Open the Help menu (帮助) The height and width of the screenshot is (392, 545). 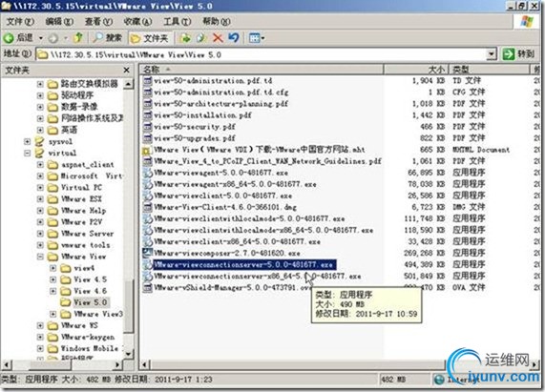pyautogui.click(x=217, y=22)
